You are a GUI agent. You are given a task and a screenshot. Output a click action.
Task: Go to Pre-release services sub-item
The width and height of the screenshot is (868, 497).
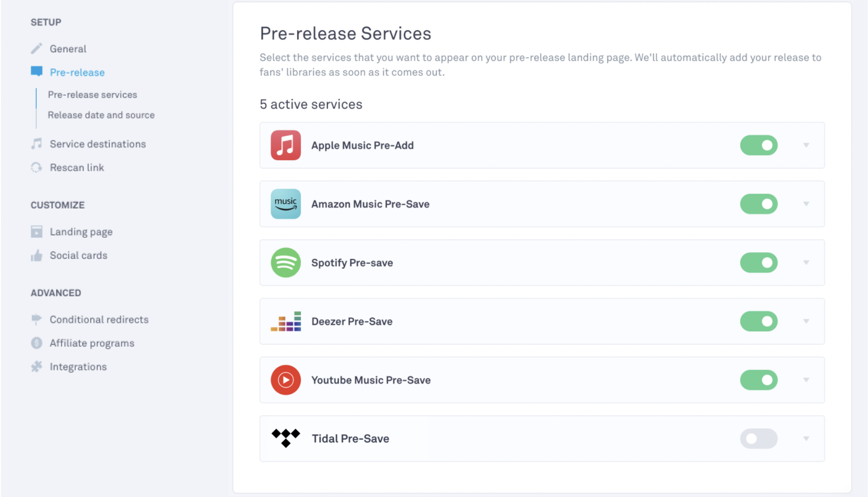click(93, 94)
